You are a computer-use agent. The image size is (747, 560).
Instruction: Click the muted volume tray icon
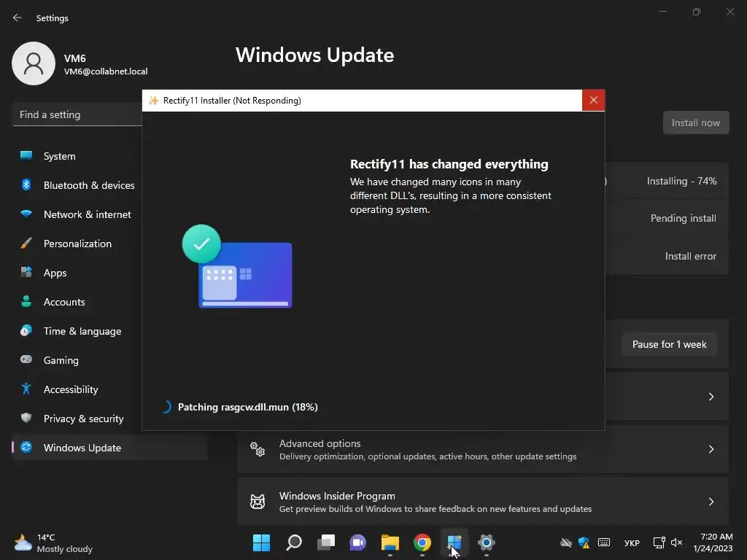[x=676, y=542]
